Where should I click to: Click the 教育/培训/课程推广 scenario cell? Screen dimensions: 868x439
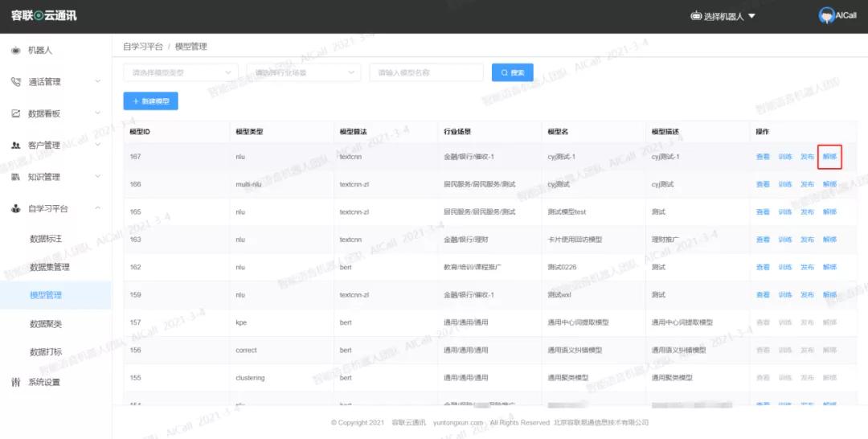click(x=473, y=268)
